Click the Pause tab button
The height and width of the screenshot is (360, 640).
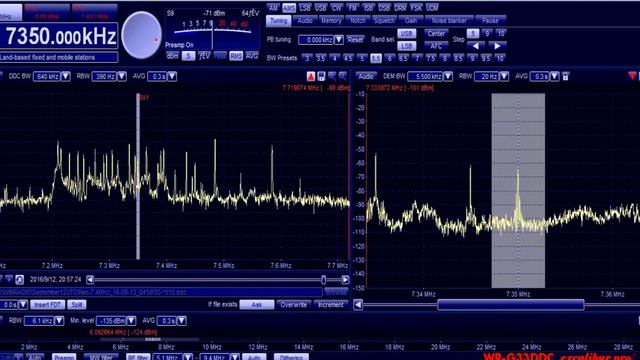[490, 20]
